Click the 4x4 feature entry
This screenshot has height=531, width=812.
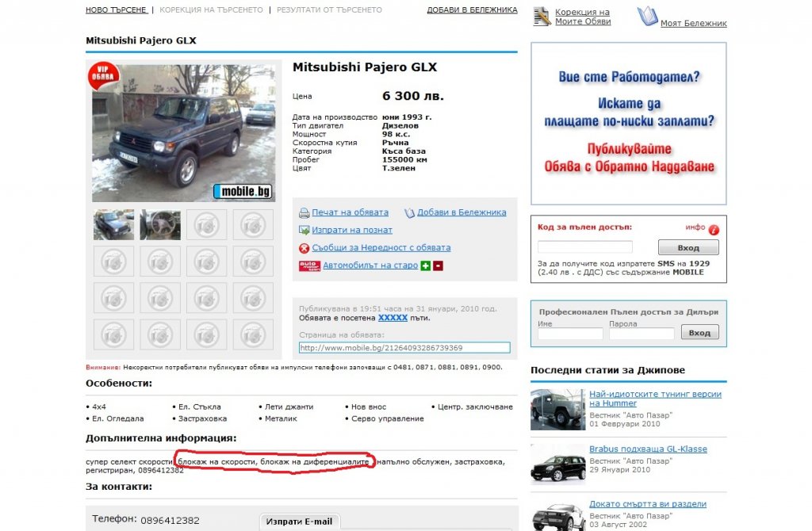[99, 407]
